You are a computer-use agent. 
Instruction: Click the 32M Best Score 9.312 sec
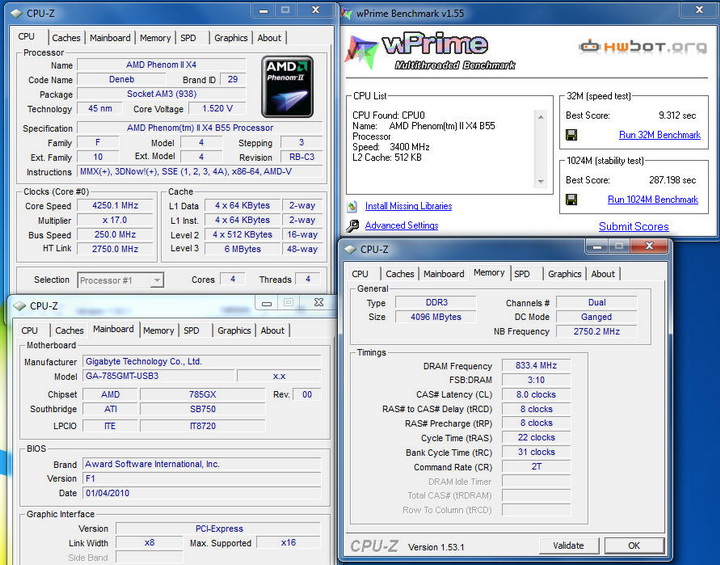coord(677,115)
